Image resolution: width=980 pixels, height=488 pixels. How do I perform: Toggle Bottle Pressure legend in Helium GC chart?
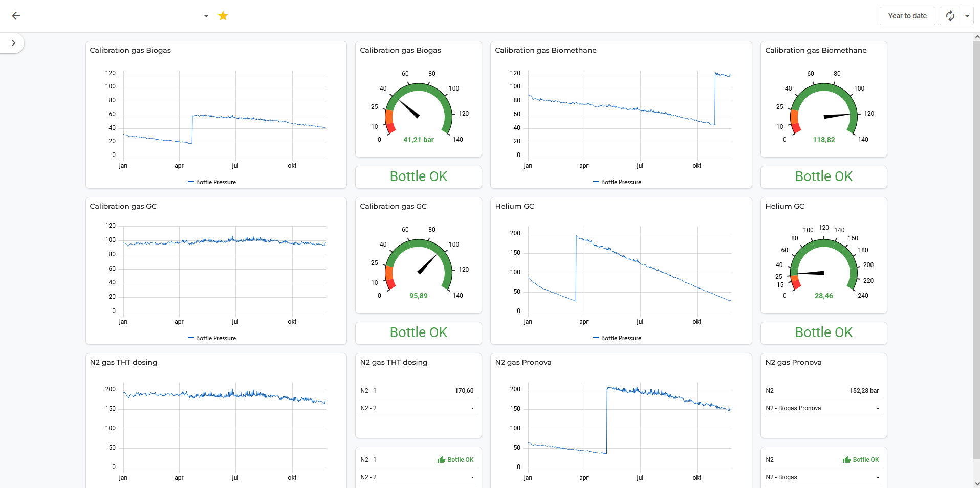click(x=617, y=338)
